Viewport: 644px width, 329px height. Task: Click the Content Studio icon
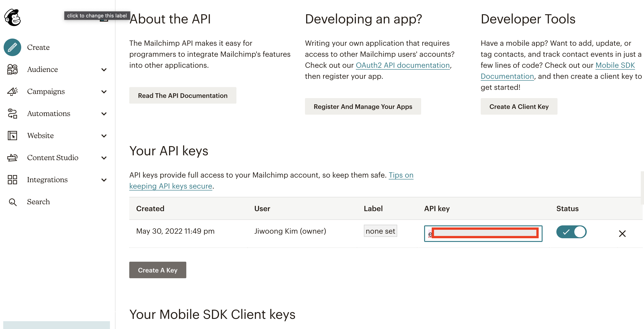pyautogui.click(x=12, y=158)
